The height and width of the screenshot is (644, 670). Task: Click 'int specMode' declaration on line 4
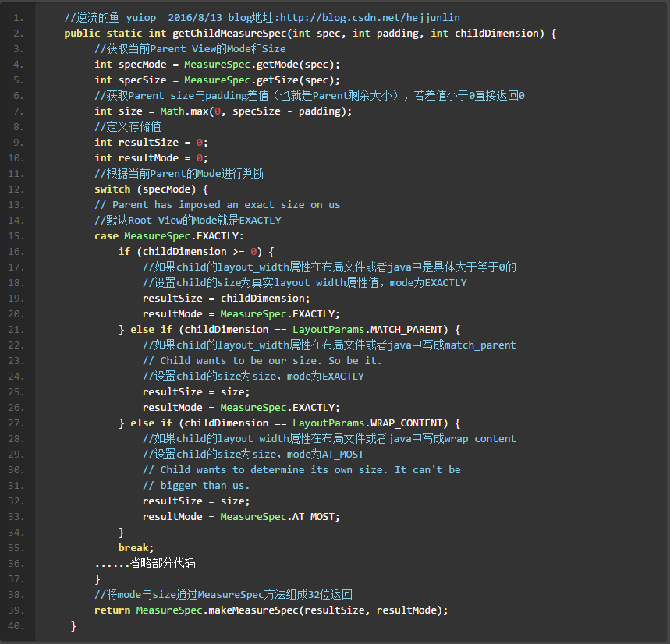[x=130, y=65]
